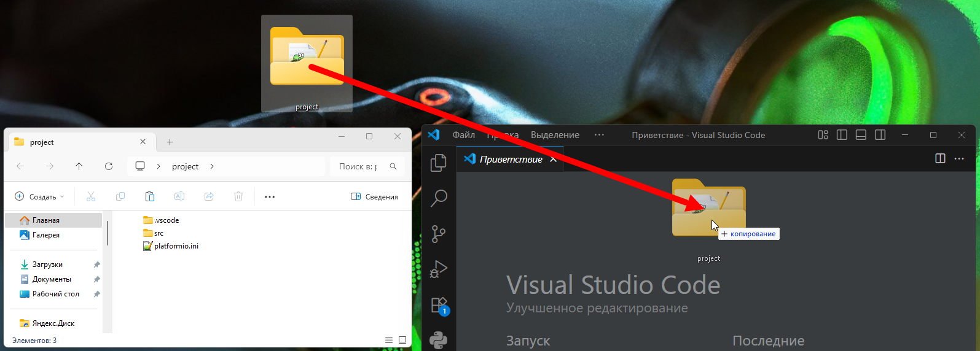The height and width of the screenshot is (351, 980).
Task: Select Главная in Explorer navigation pane
Action: tap(53, 220)
